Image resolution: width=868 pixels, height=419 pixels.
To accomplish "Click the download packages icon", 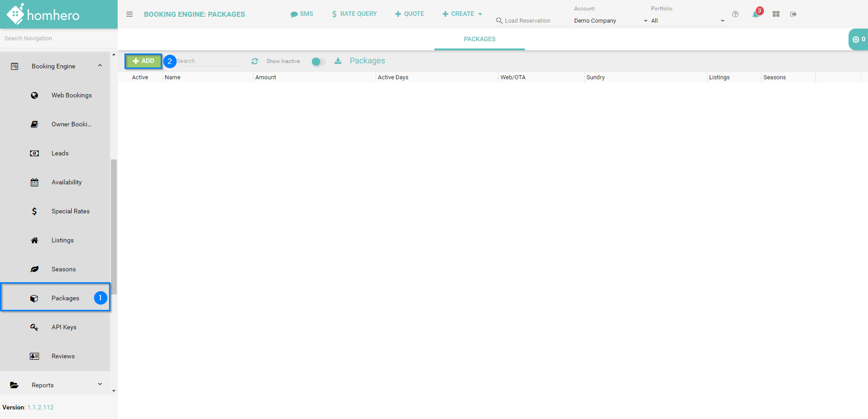I will point(338,61).
